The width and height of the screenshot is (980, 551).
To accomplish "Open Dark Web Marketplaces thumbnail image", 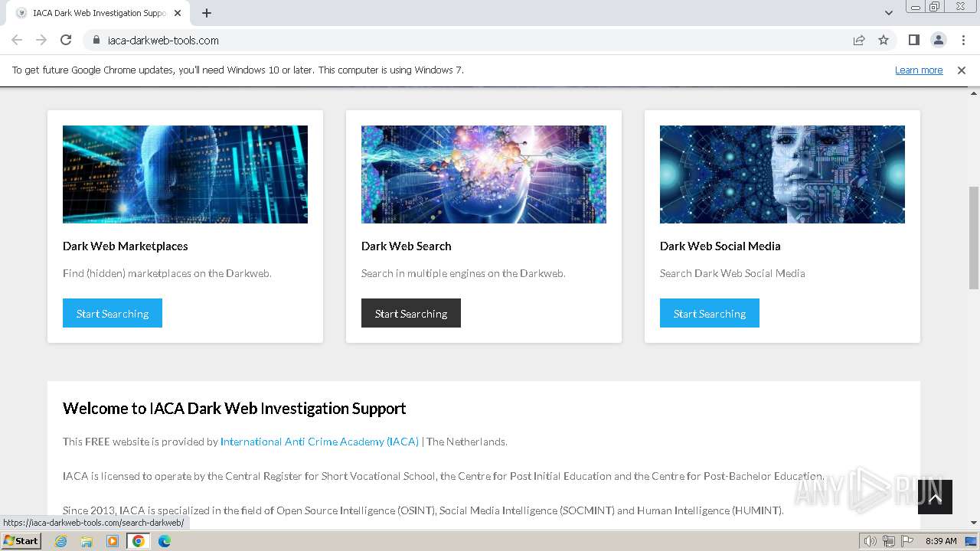I will [185, 174].
